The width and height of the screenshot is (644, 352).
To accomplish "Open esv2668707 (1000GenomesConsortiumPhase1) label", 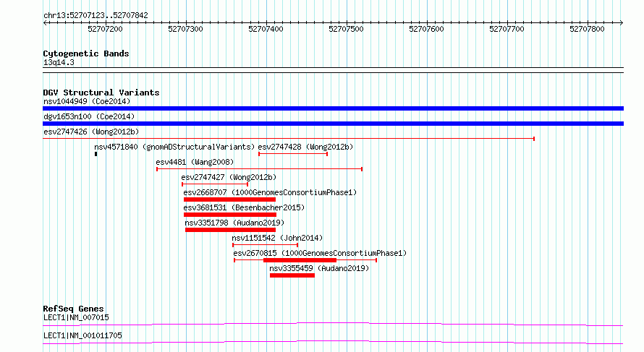I will (x=270, y=192).
